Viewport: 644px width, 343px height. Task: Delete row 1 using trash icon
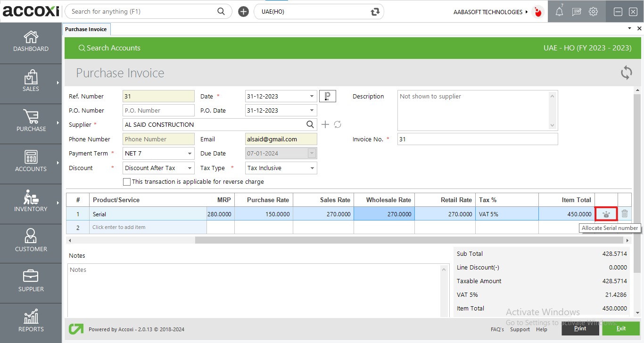click(625, 213)
